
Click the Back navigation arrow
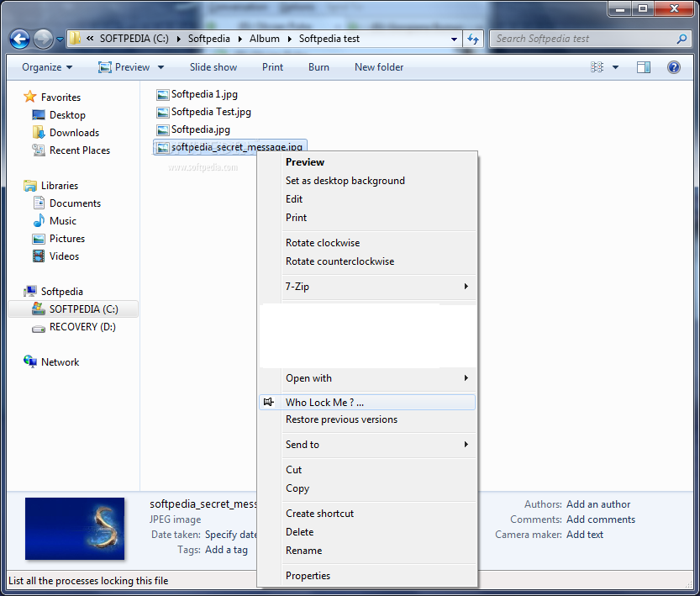pyautogui.click(x=19, y=40)
